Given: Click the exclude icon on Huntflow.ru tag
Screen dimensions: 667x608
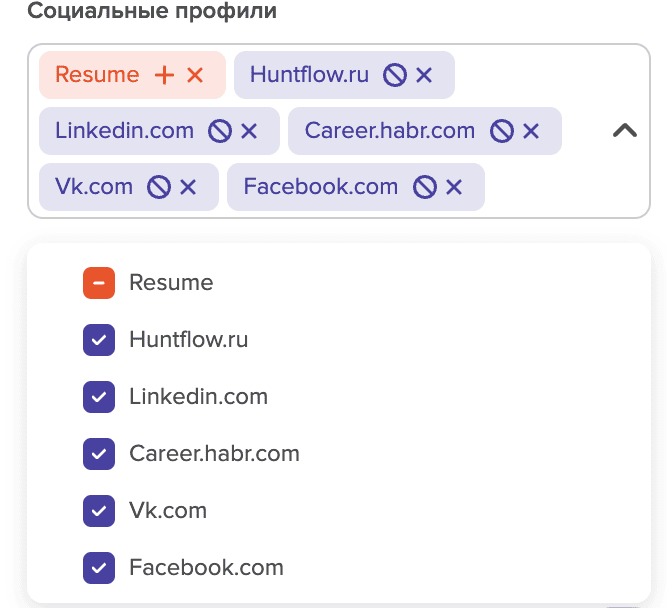Looking at the screenshot, I should click(395, 75).
